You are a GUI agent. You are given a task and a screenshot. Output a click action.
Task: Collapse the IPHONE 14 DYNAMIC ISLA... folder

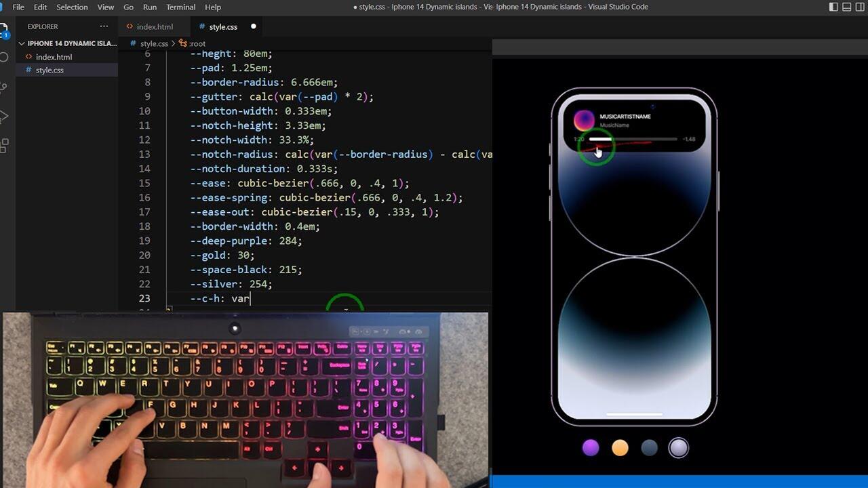[x=22, y=43]
